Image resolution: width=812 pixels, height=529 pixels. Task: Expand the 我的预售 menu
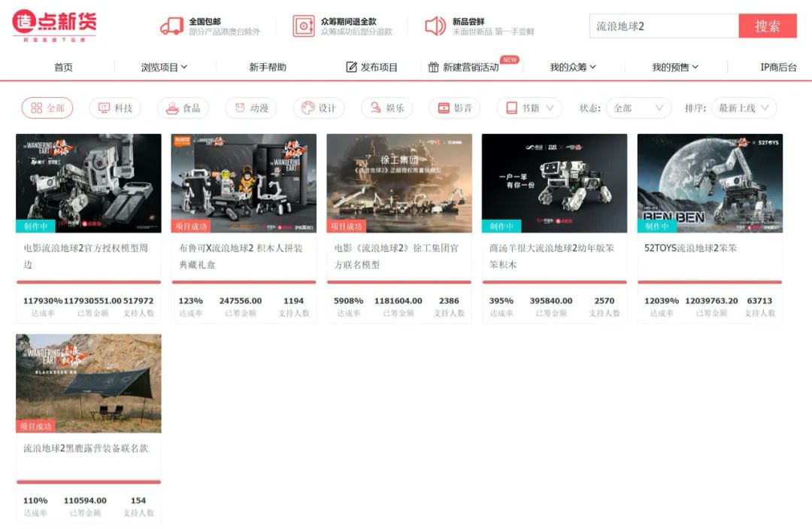pyautogui.click(x=674, y=67)
